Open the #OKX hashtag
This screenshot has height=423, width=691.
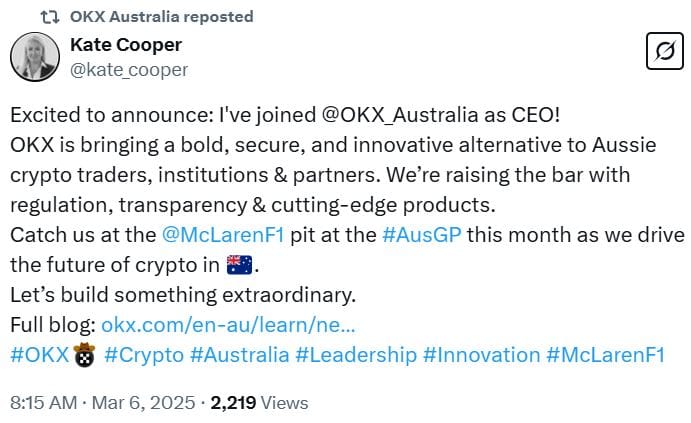[39, 355]
